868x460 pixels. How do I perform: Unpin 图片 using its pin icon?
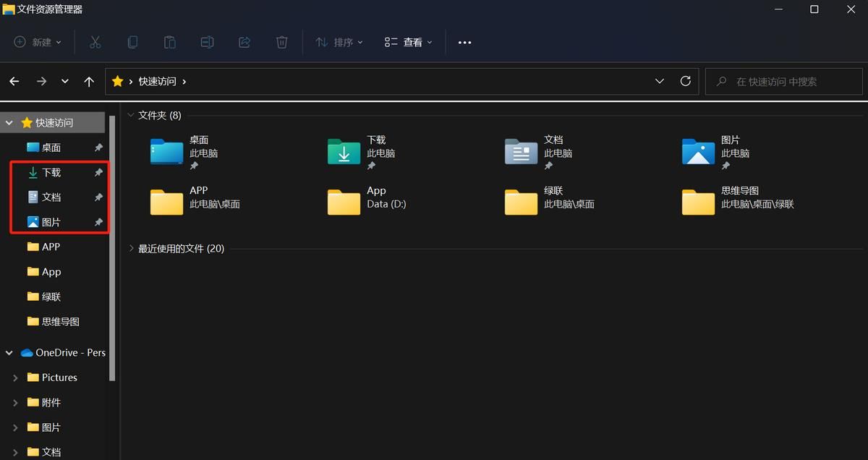point(98,222)
